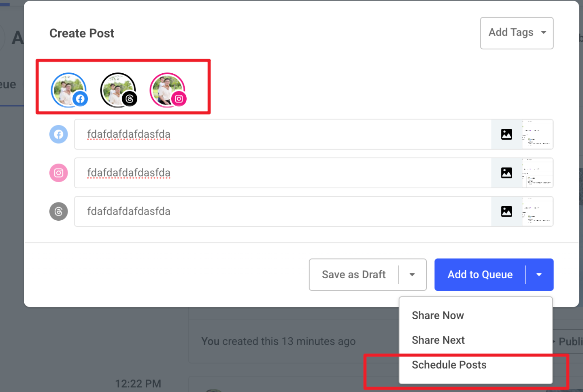The width and height of the screenshot is (583, 392).
Task: Collapse the Add to Queue arrow menu
Action: tap(539, 275)
